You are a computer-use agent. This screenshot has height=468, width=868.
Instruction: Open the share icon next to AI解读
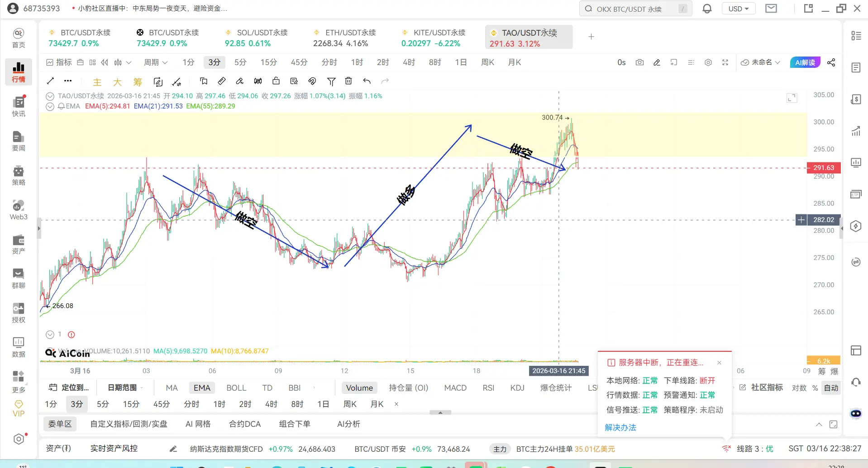[831, 62]
